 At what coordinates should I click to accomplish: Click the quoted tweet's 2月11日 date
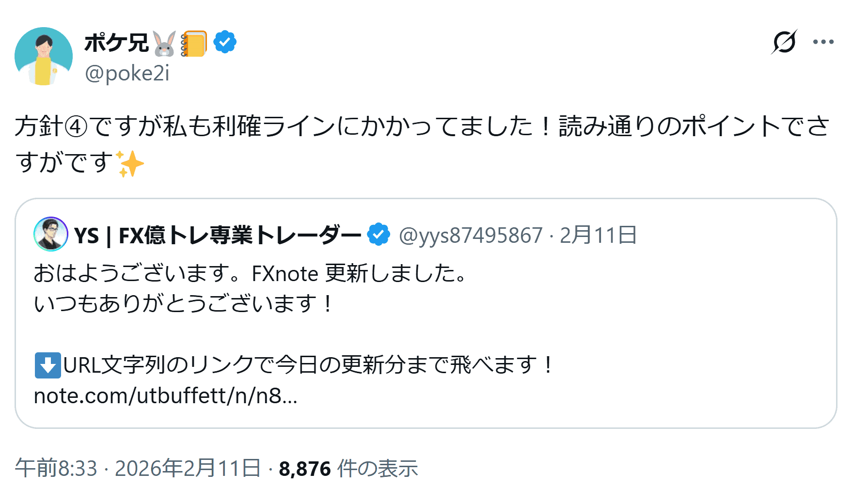coord(598,236)
